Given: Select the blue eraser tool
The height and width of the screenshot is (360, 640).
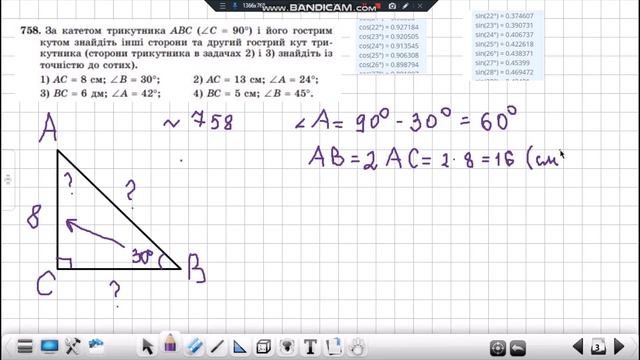Looking at the screenshot, I should [195, 346].
